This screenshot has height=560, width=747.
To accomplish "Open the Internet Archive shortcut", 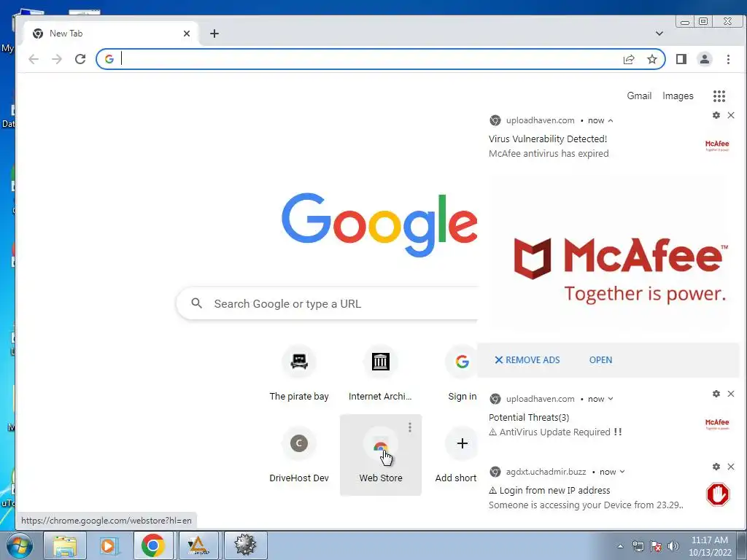I will point(380,374).
